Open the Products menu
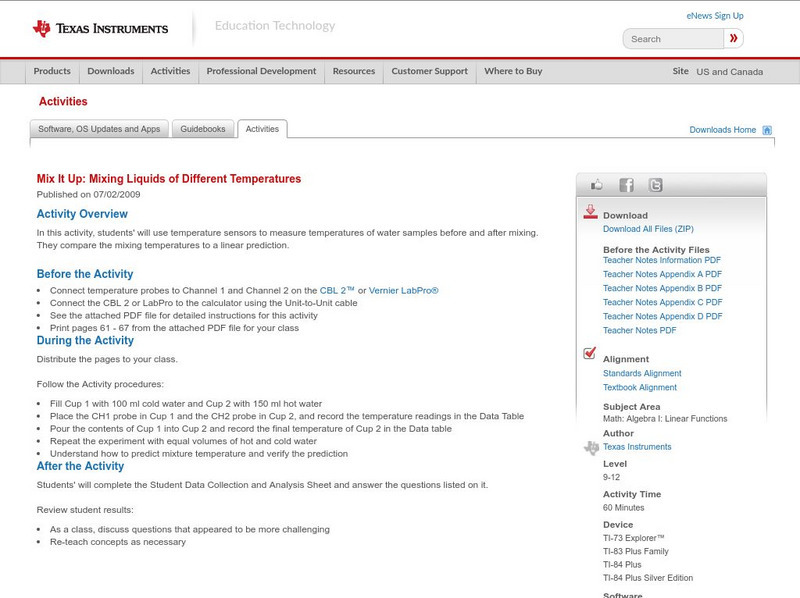 (52, 71)
